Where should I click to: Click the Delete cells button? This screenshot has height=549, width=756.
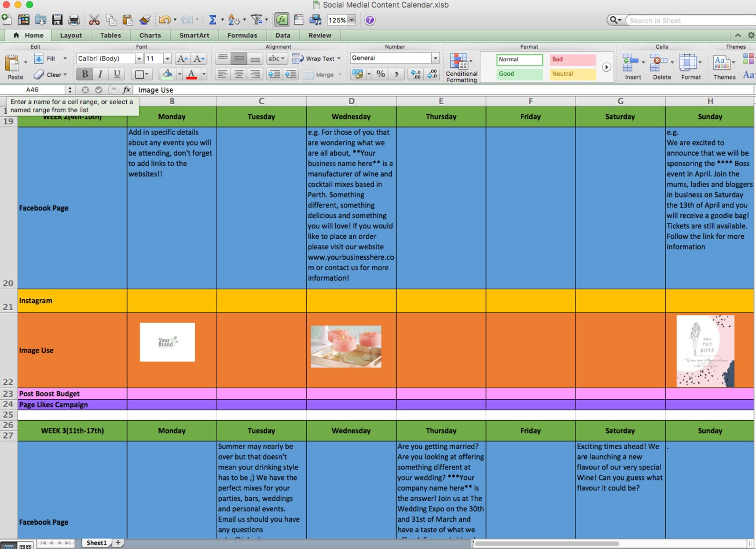tap(662, 67)
